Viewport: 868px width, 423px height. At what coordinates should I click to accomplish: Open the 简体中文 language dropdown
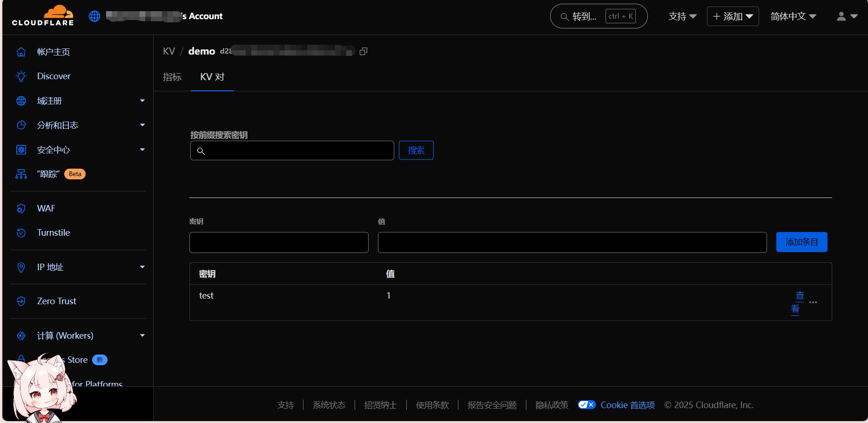click(793, 16)
